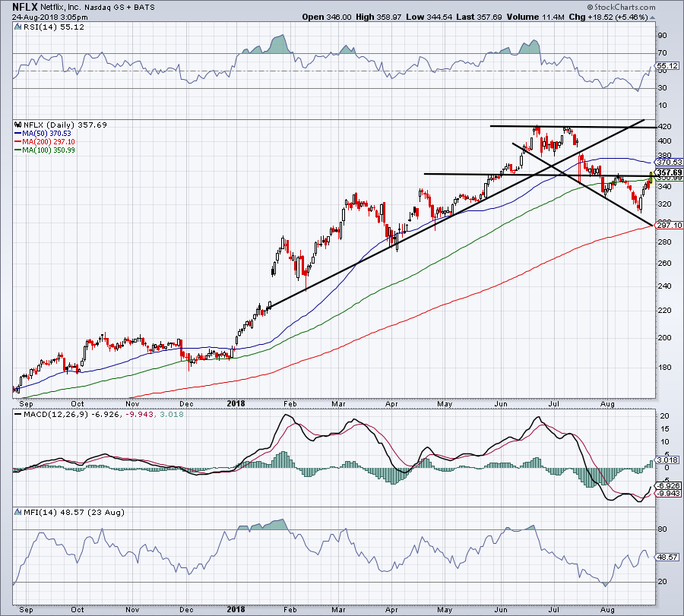Click the 'High 358.97' value
The height and width of the screenshot is (616, 684).
[x=378, y=17]
